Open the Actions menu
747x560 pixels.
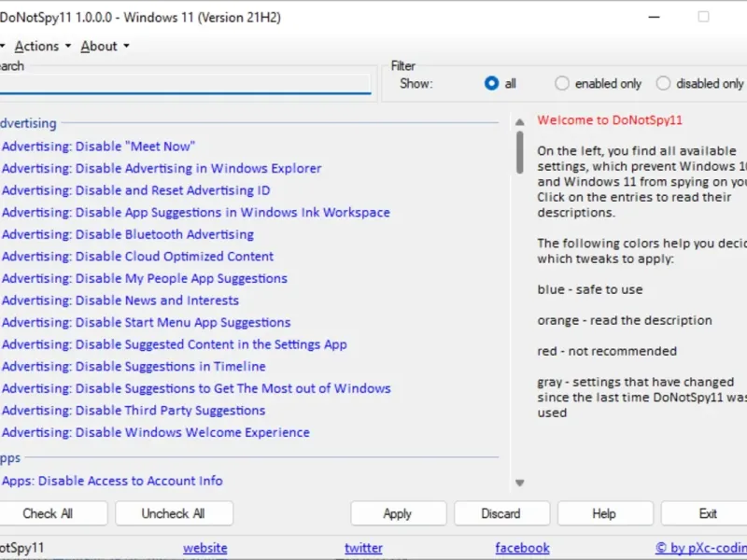pos(42,46)
